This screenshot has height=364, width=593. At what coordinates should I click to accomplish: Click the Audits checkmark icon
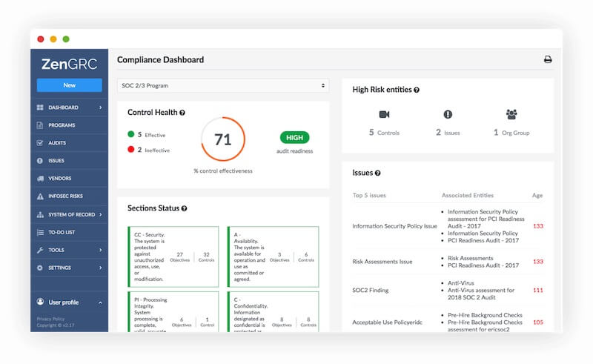click(x=40, y=142)
